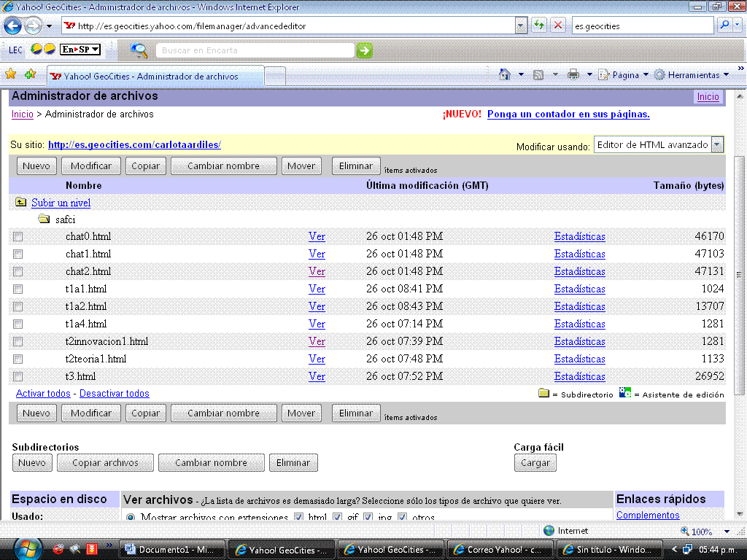Stop loading with the red X icon
The image size is (747, 560).
(558, 26)
